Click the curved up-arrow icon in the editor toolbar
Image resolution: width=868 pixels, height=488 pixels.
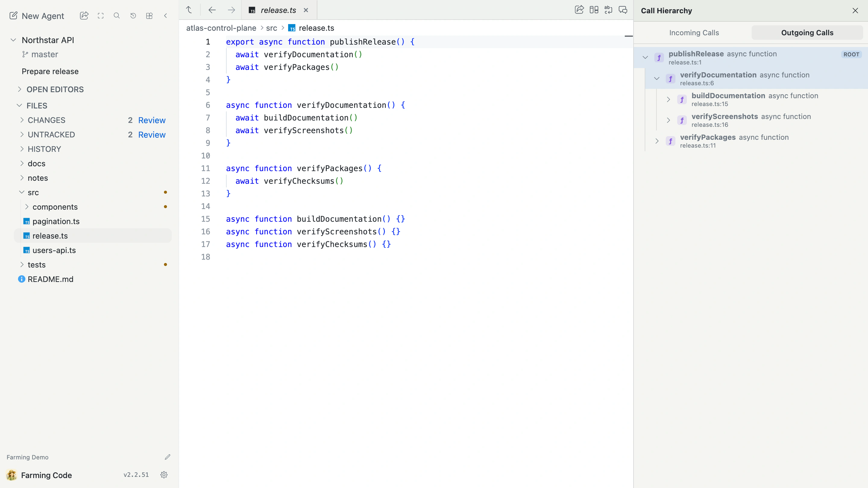pyautogui.click(x=189, y=10)
